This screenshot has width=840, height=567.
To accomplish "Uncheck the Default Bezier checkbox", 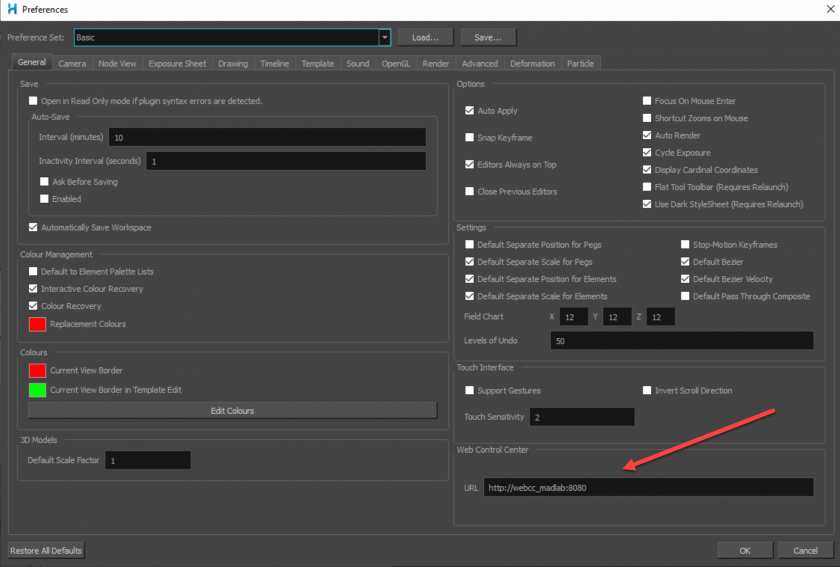I will tap(685, 262).
